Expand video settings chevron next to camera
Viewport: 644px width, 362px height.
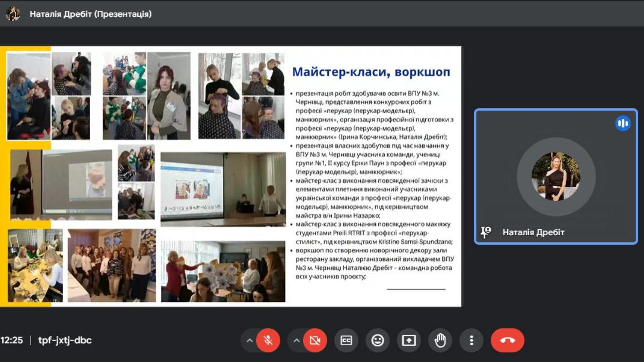[297, 341]
